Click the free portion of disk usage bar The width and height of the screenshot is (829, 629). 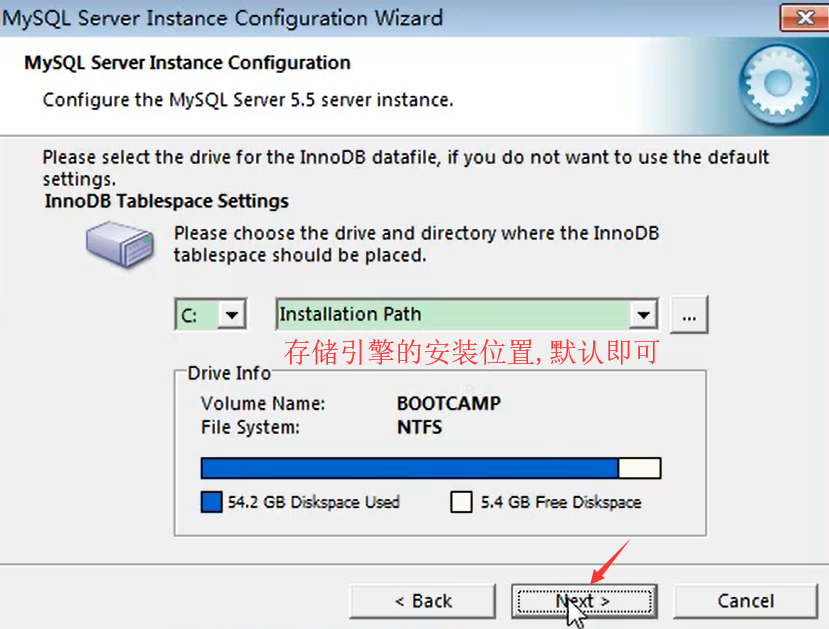639,468
